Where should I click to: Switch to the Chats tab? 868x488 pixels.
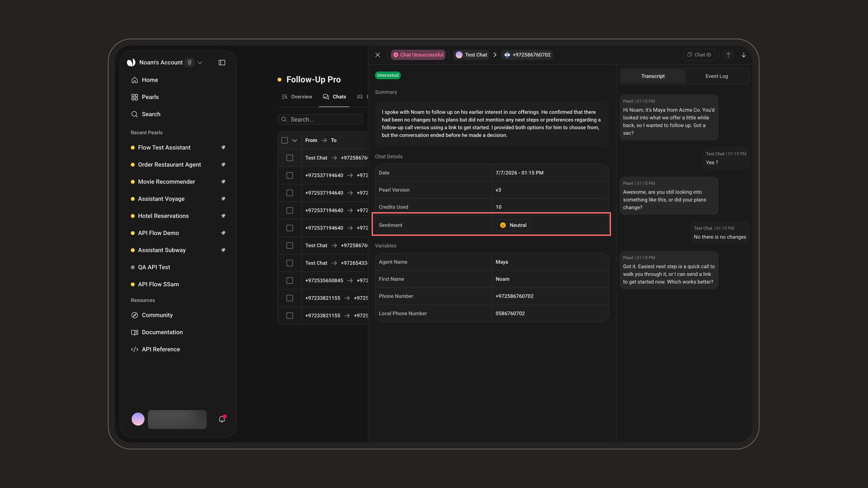point(334,97)
